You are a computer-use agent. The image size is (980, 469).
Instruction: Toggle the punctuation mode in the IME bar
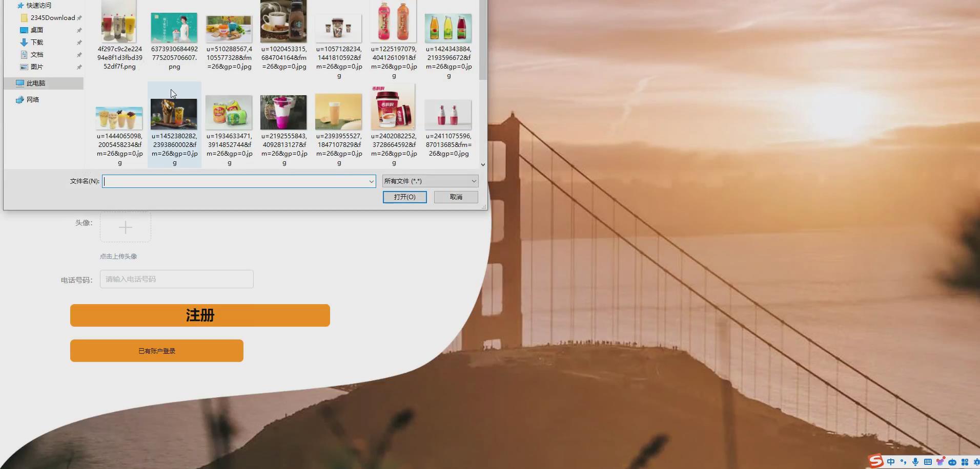pos(903,462)
